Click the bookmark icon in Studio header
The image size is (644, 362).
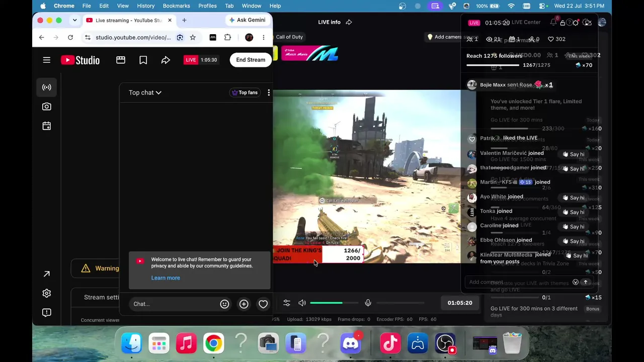[143, 60]
